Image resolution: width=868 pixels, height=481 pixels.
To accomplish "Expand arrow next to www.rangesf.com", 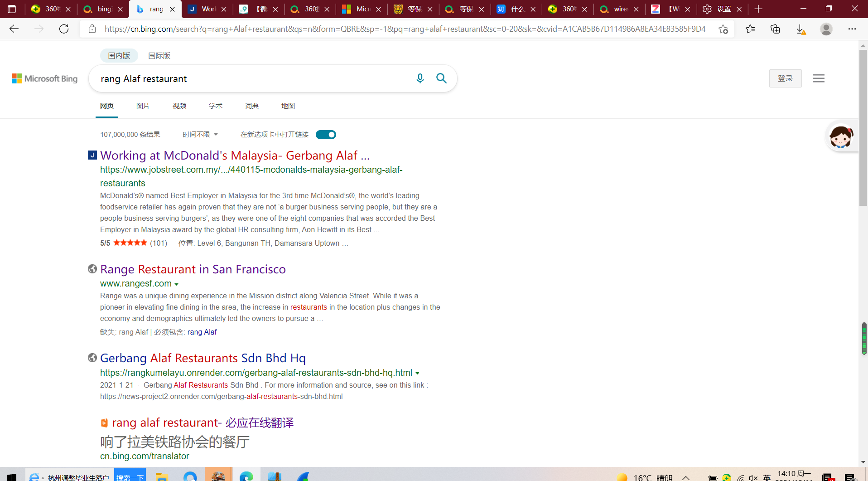I will tap(177, 284).
